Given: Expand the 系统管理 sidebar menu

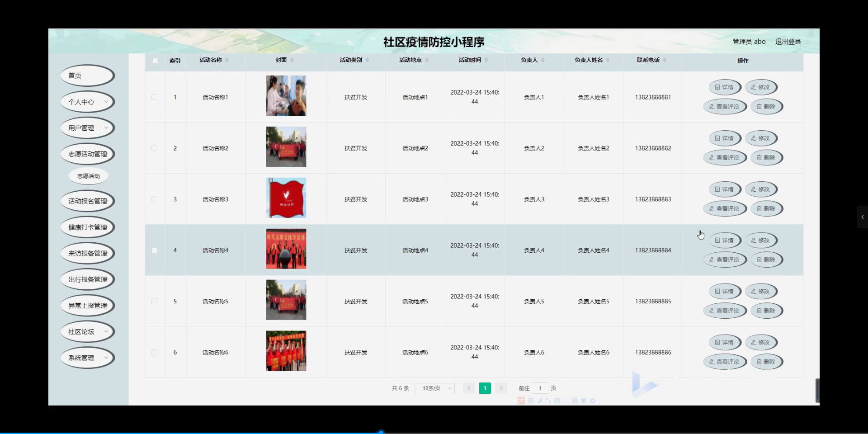Looking at the screenshot, I should (x=87, y=358).
